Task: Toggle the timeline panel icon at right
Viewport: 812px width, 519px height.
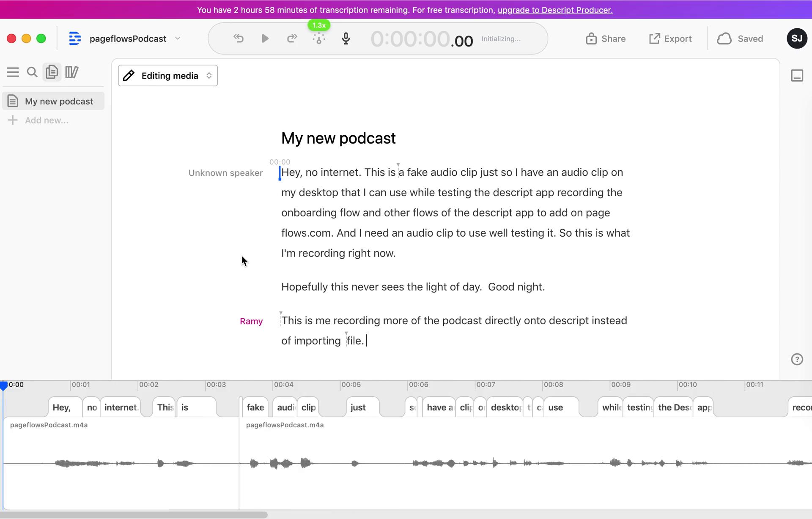Action: click(797, 76)
